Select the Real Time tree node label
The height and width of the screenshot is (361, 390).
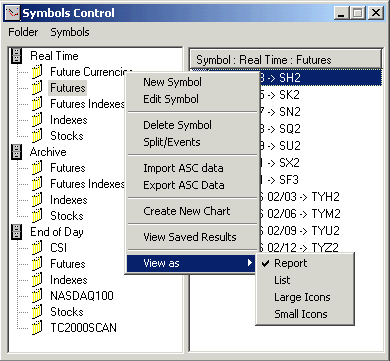tap(54, 56)
